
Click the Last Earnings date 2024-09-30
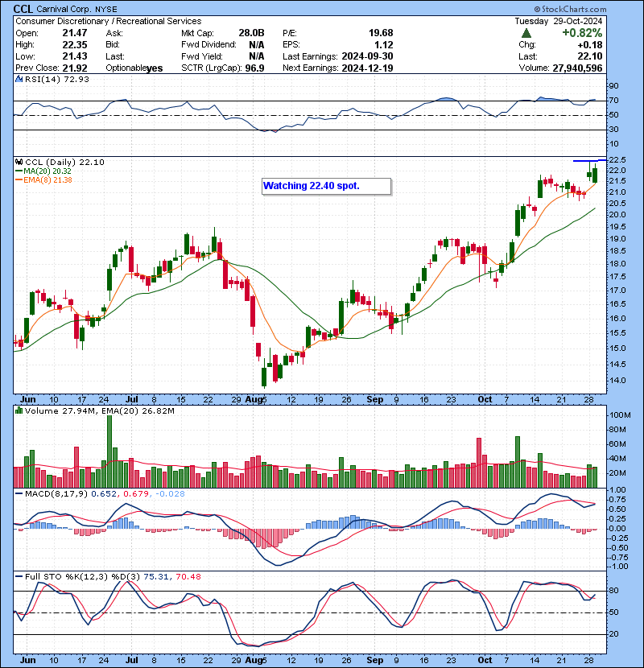tap(367, 56)
